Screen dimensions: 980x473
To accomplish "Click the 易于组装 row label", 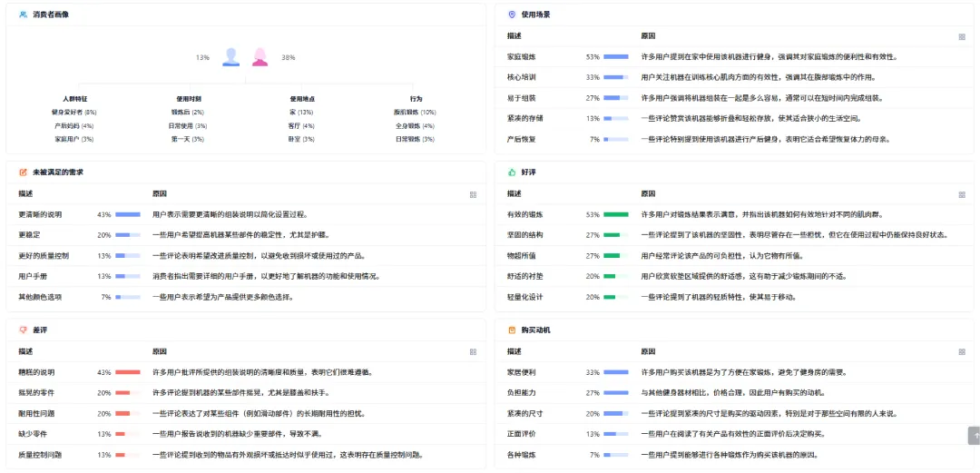I will coord(521,98).
